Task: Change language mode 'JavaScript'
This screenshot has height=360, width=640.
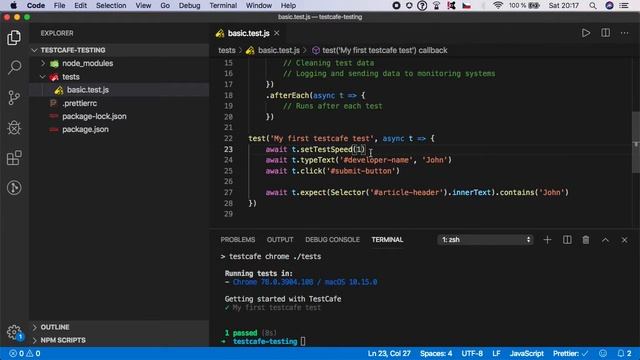Action: pyautogui.click(x=527, y=353)
